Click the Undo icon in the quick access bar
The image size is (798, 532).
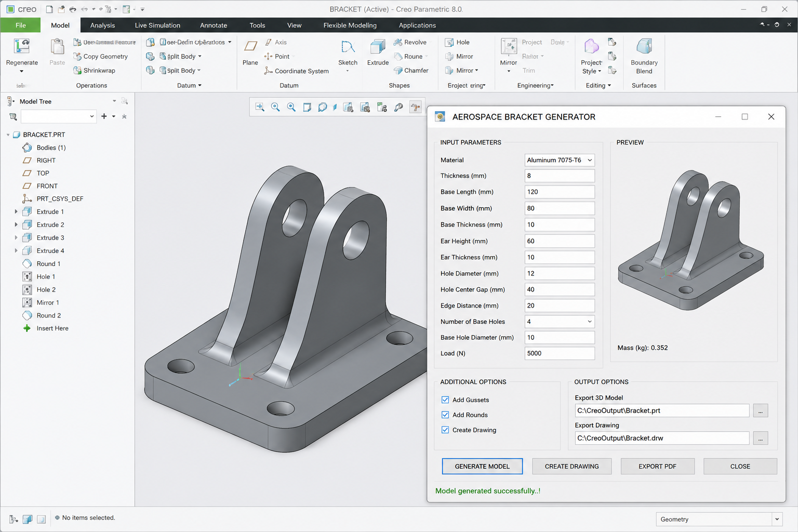click(73, 9)
